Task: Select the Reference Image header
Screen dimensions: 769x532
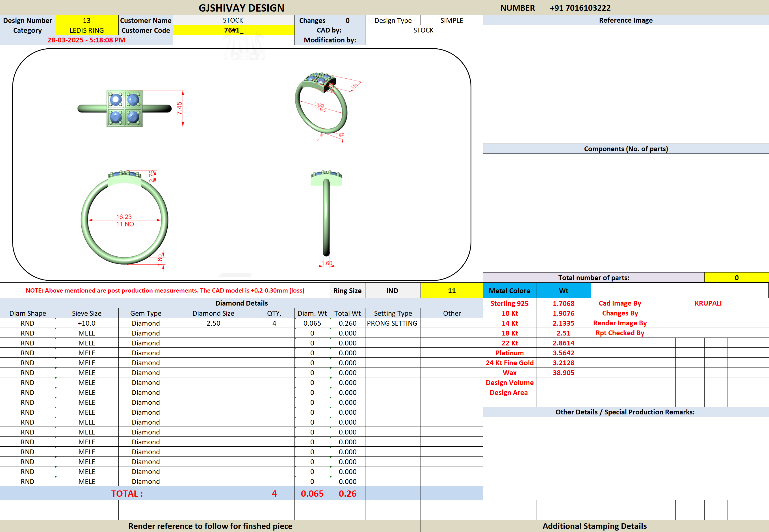Action: tap(626, 20)
